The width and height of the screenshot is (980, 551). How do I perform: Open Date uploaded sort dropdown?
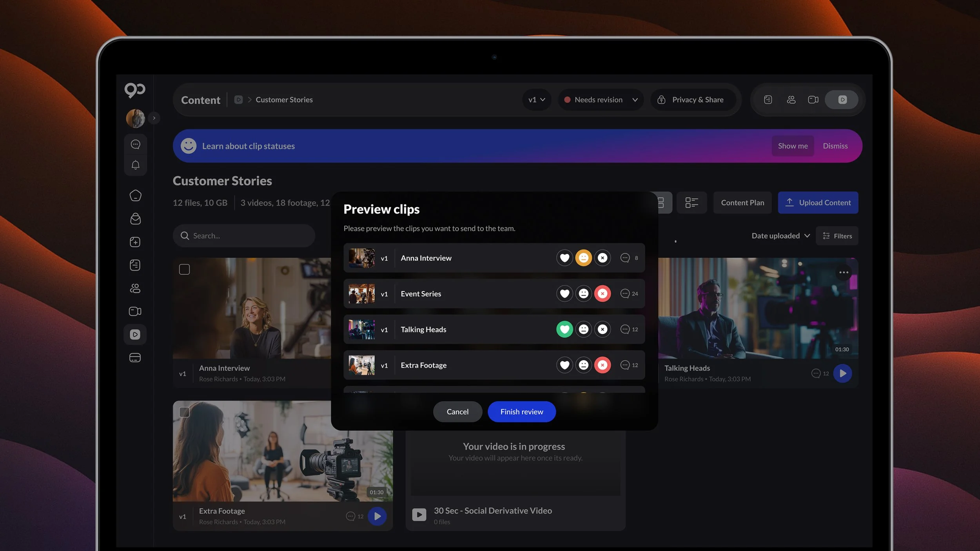click(780, 236)
